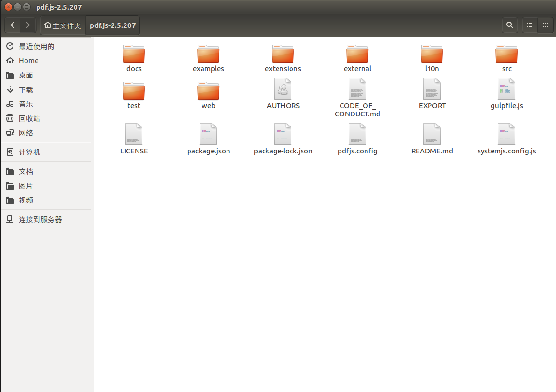Viewport: 556px width, 392px height.
Task: Go back with the left arrow
Action: (13, 25)
